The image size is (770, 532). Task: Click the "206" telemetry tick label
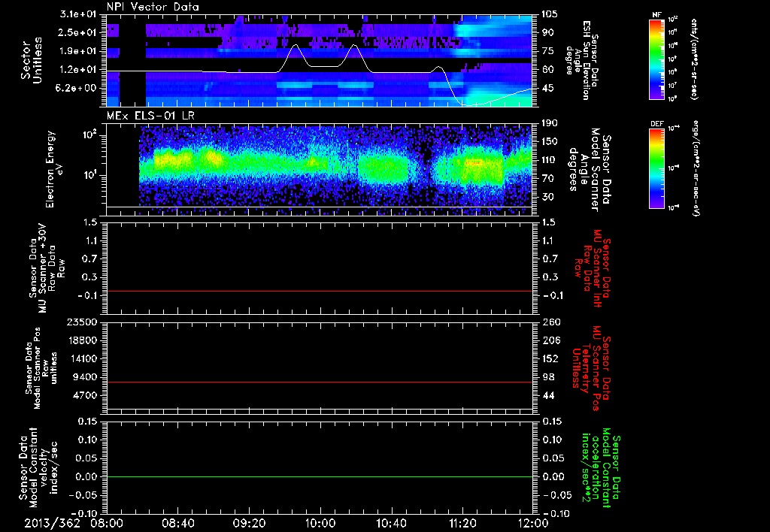[x=550, y=340]
